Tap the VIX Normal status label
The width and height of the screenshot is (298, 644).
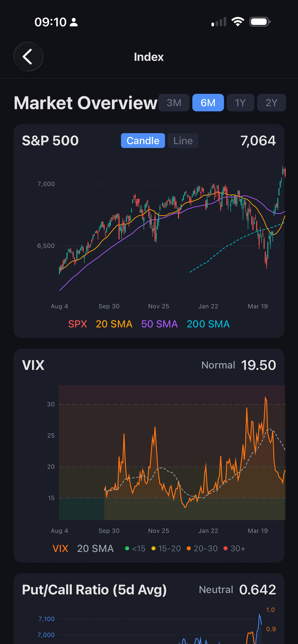click(218, 365)
